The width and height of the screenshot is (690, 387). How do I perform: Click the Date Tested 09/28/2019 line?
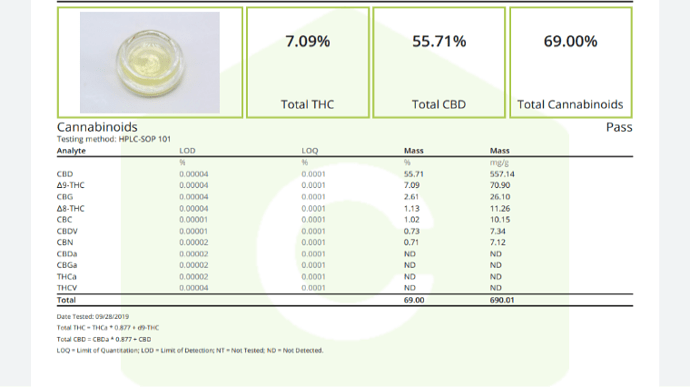pyautogui.click(x=92, y=317)
